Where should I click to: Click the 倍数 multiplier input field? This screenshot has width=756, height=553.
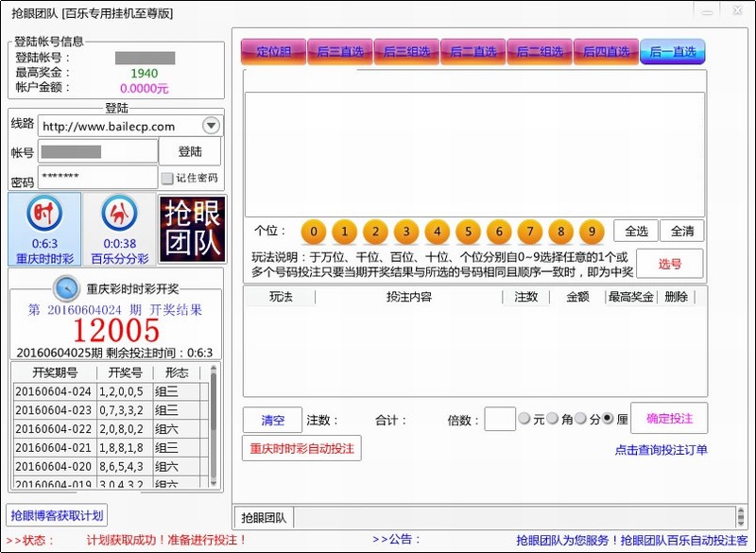[500, 419]
